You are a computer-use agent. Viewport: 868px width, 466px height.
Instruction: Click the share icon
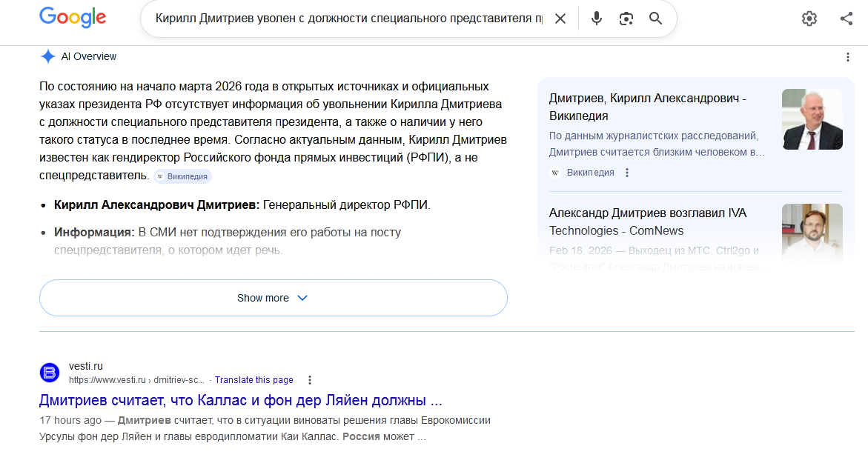tap(847, 19)
